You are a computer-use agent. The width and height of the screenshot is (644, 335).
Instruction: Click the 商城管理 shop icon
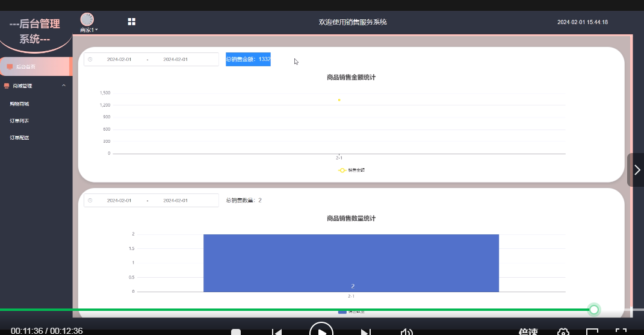(x=7, y=86)
